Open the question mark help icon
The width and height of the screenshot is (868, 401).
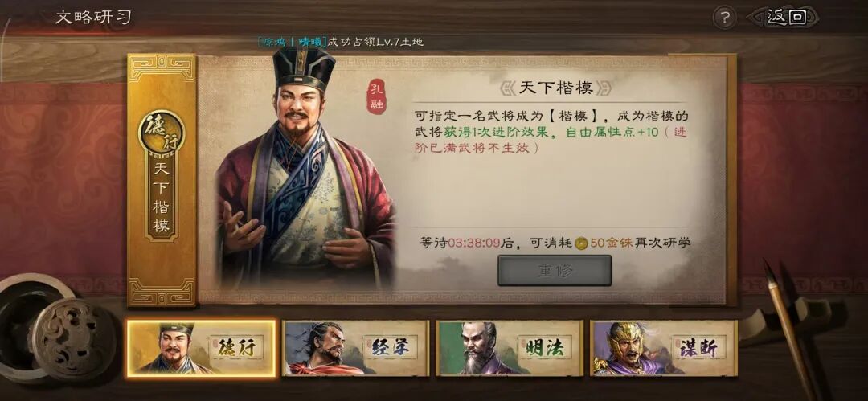723,18
